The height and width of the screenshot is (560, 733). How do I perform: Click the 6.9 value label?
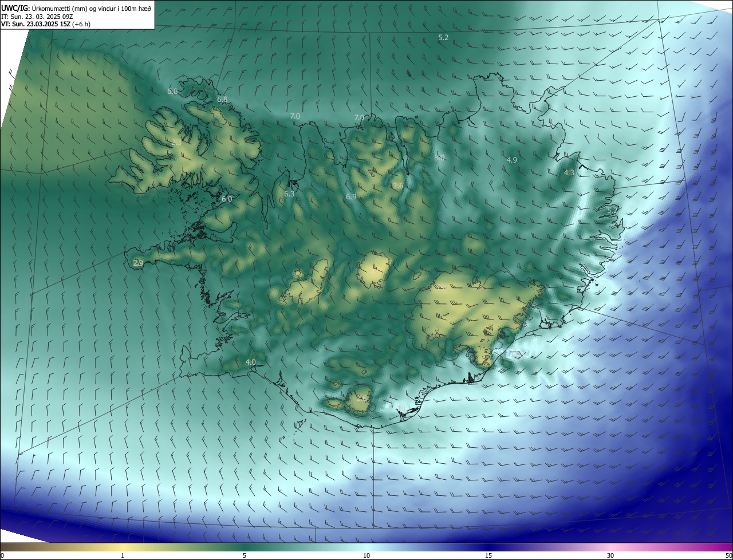pos(351,196)
